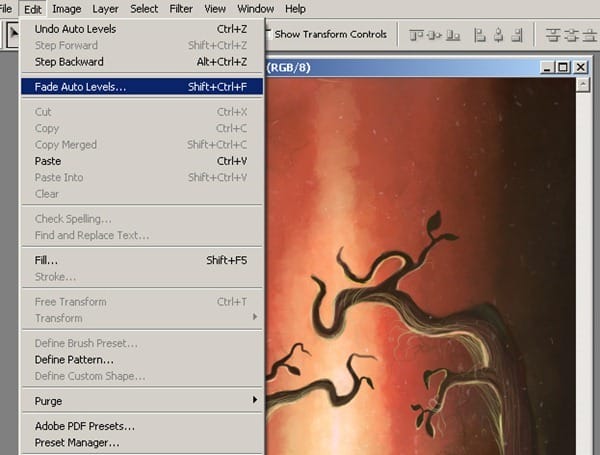This screenshot has width=600, height=455.
Task: Click the distribute top edges icon
Action: (x=554, y=35)
